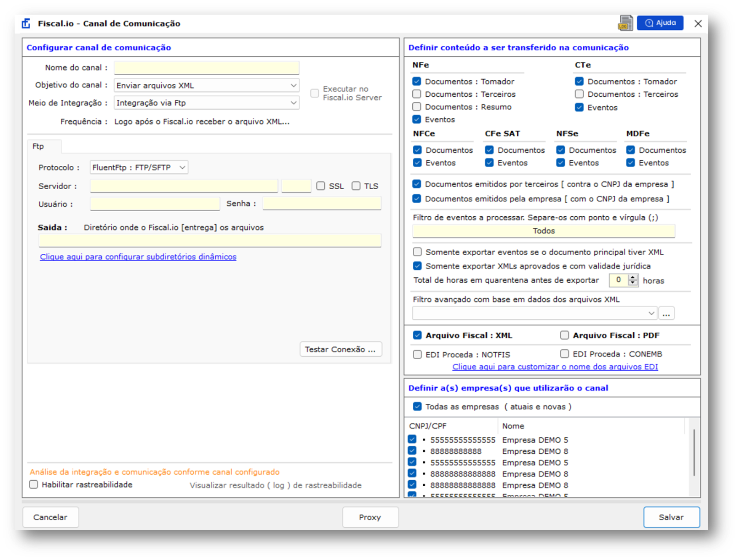The width and height of the screenshot is (738, 560).
Task: Click the Proxy button
Action: [370, 517]
